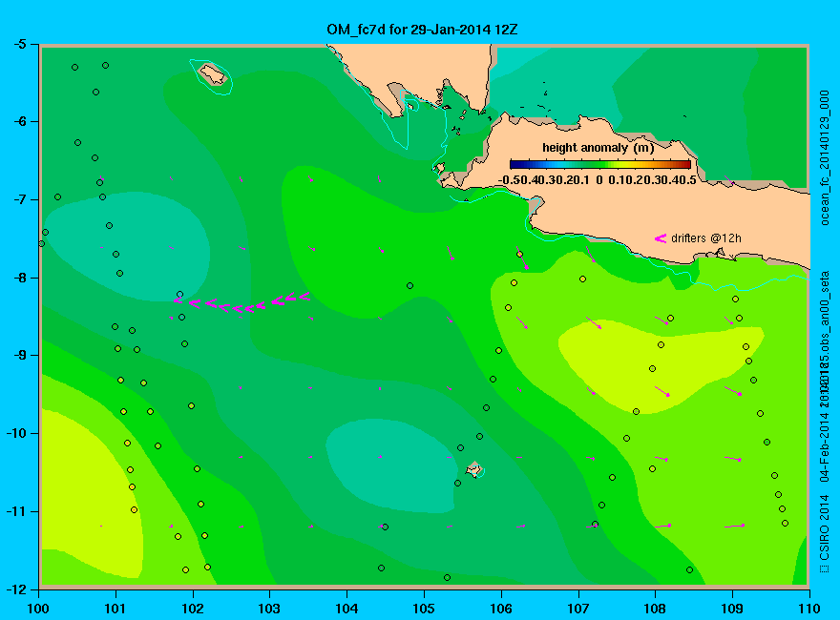The image size is (840, 620).
Task: Click the longitude axis label 101
Action: [115, 609]
